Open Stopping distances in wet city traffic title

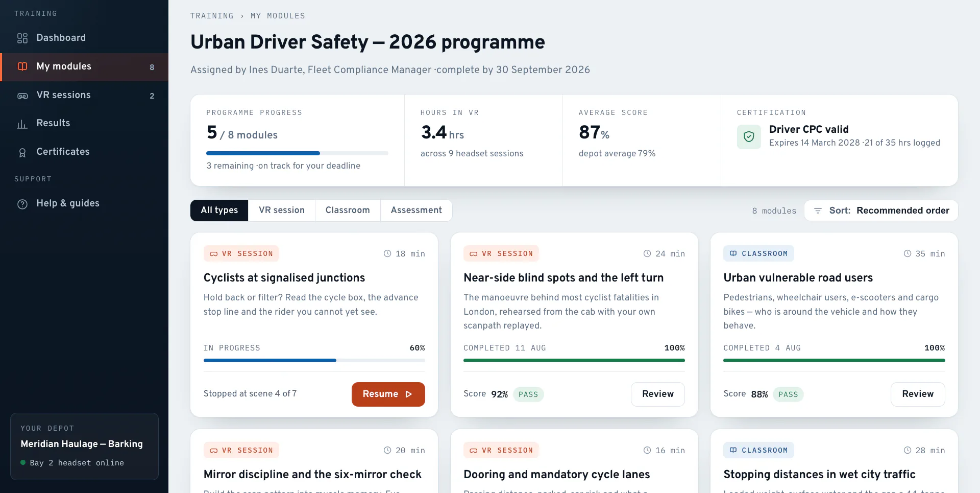click(x=819, y=475)
